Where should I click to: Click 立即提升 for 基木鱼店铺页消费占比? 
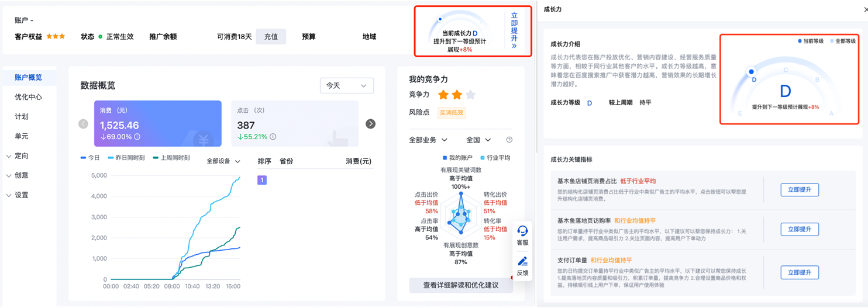800,190
